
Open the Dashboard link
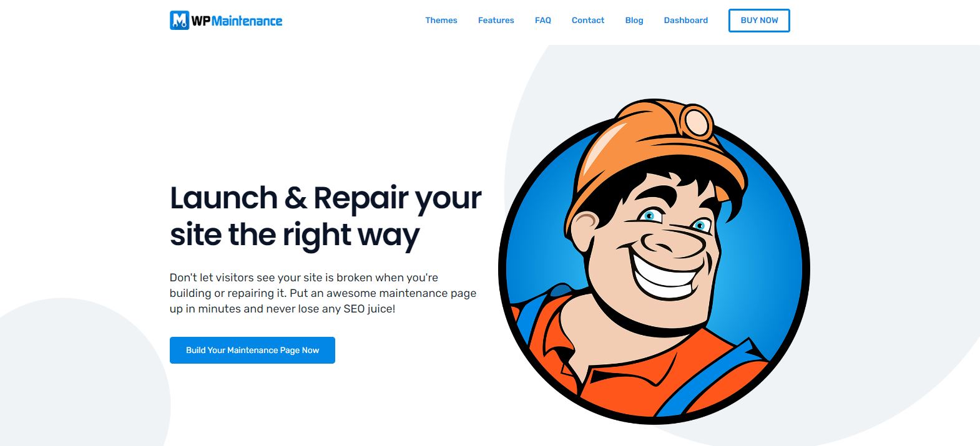(x=686, y=20)
